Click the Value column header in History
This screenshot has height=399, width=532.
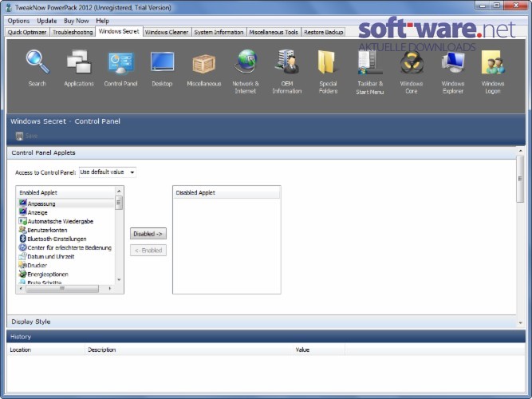pyautogui.click(x=318, y=350)
